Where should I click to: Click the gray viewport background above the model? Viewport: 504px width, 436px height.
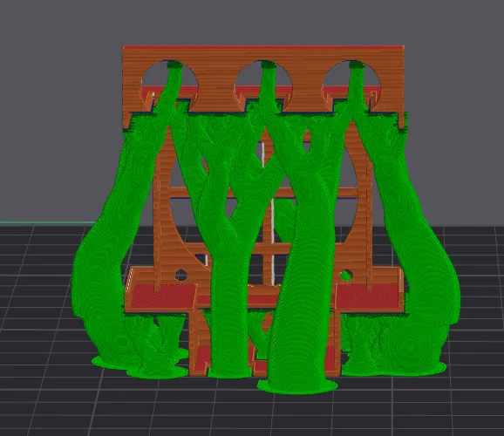point(251,23)
